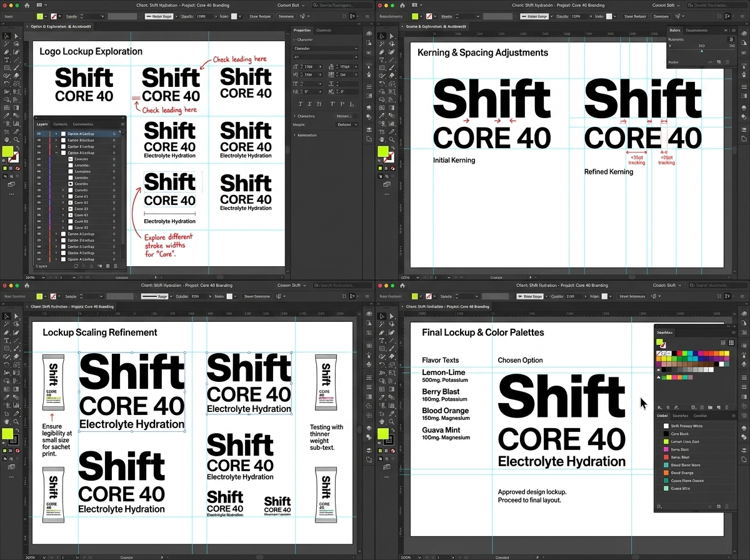Click the rightmost text button in bottom-right control bar

click(632, 296)
